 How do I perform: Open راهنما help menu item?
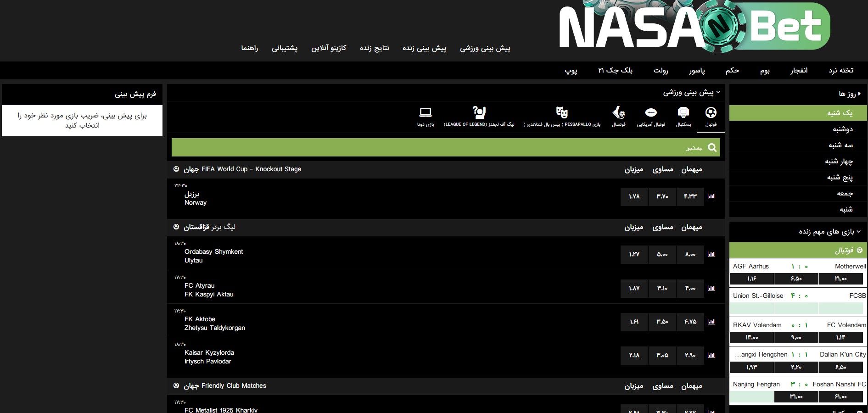pyautogui.click(x=250, y=48)
